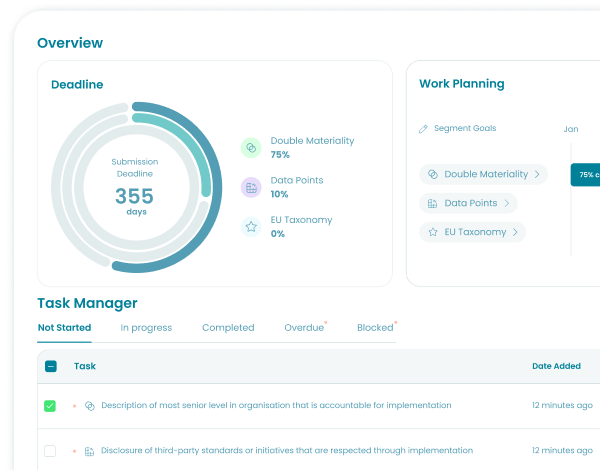The width and height of the screenshot is (600, 470).
Task: Click the Segment Goals label
Action: pyautogui.click(x=465, y=128)
